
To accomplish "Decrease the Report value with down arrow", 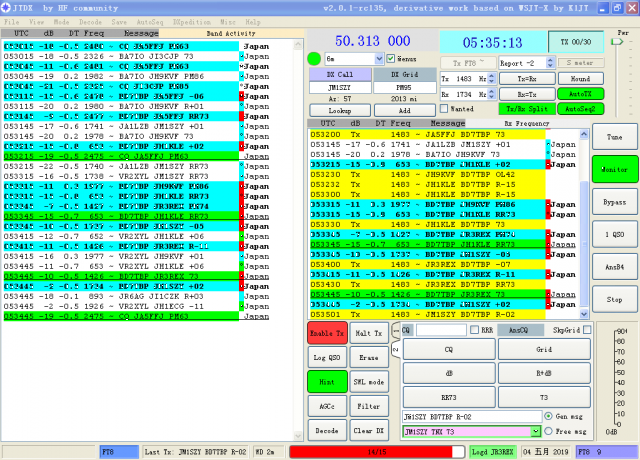I will click(550, 66).
